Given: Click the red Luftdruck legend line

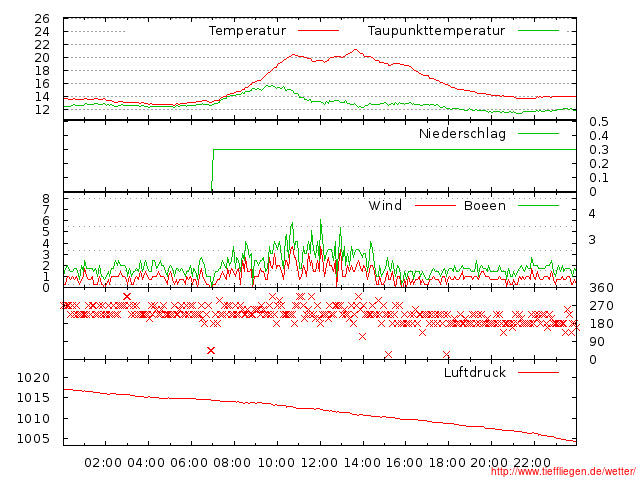Looking at the screenshot, I should point(538,372).
